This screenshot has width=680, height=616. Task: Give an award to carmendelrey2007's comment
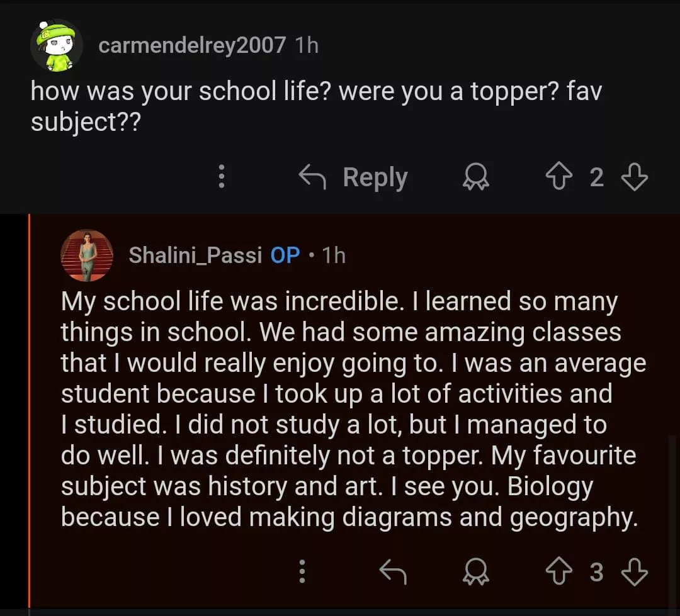click(476, 178)
